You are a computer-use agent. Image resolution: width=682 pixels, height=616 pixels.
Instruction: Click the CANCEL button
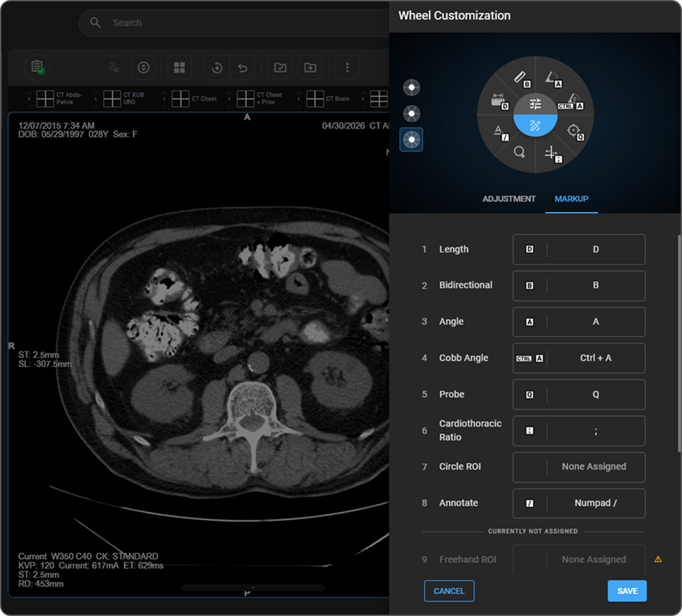(x=449, y=591)
